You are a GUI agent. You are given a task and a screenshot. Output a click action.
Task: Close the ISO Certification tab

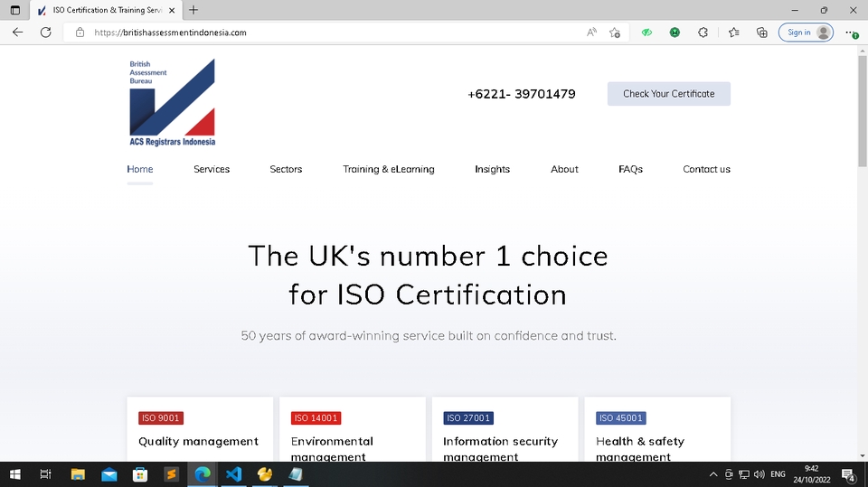pos(172,10)
